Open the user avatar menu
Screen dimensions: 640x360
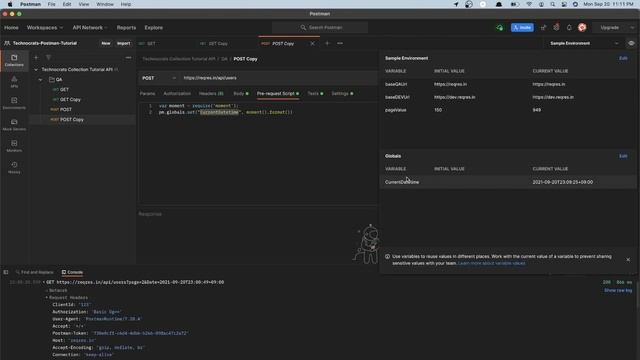coord(582,27)
